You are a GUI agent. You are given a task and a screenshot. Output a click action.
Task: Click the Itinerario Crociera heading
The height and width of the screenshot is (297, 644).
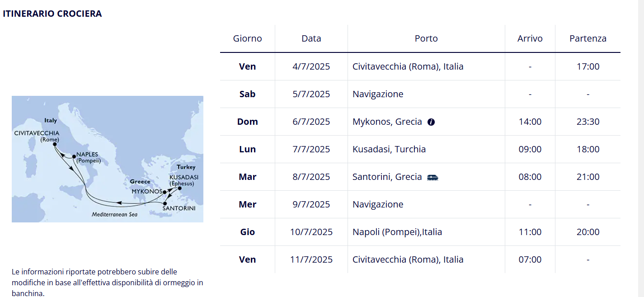(52, 14)
